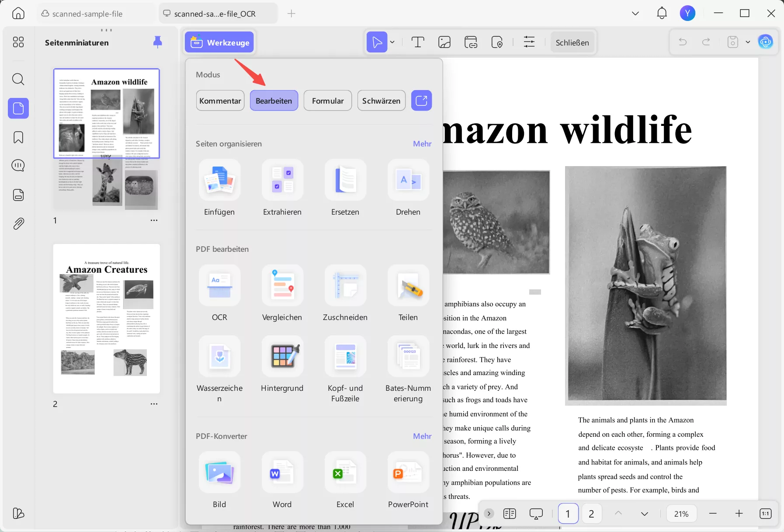The image size is (784, 532).
Task: Switch to scanned-sample-file tab
Action: (x=95, y=14)
